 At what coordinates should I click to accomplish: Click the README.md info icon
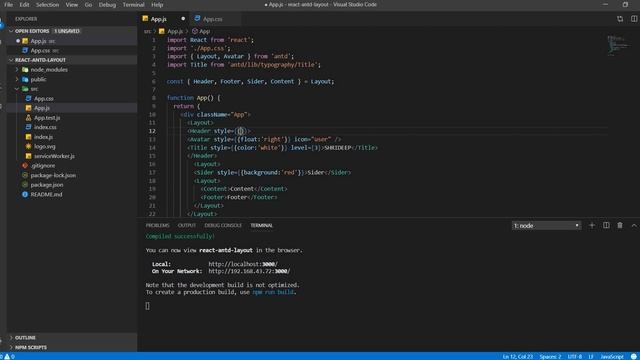(x=25, y=194)
